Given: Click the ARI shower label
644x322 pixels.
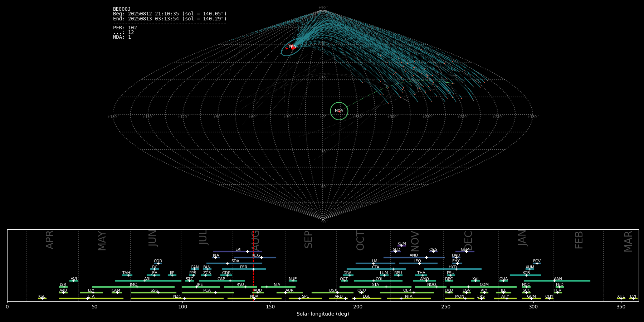Looking at the screenshot, I should click(x=147, y=279).
